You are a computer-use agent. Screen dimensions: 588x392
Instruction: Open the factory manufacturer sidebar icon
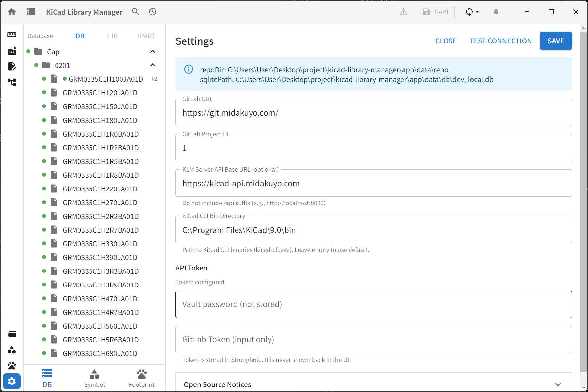click(x=12, y=51)
